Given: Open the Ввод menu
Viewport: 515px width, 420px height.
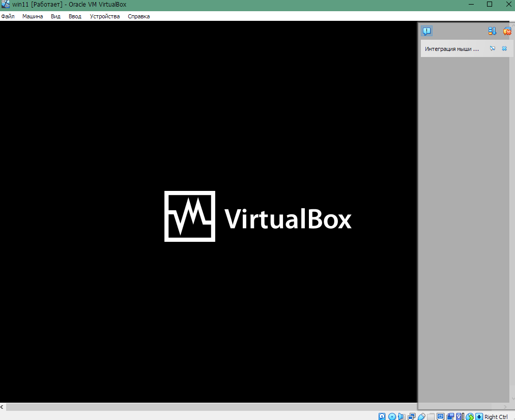Looking at the screenshot, I should click(75, 16).
